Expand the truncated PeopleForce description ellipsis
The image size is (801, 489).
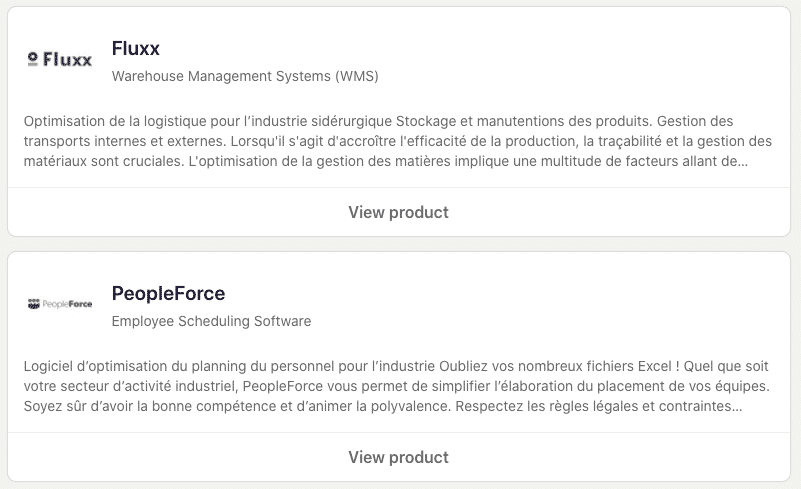click(x=737, y=407)
